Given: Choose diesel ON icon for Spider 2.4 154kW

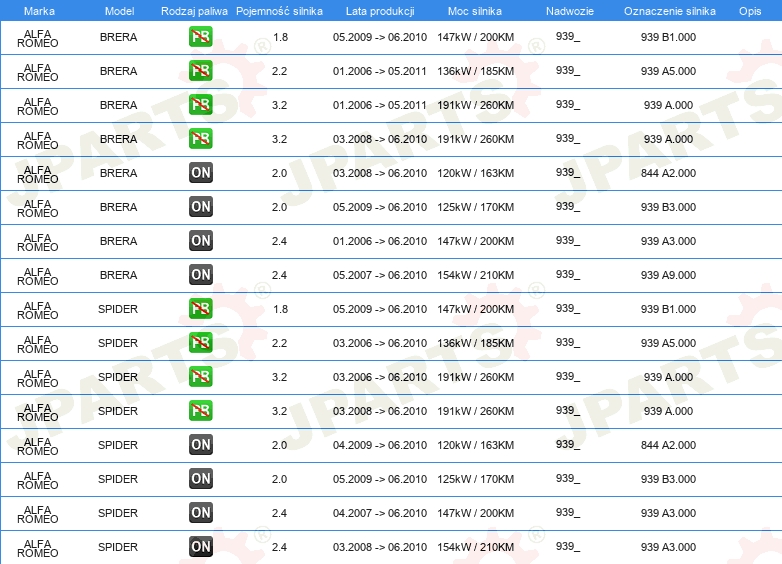Looking at the screenshot, I should pyautogui.click(x=200, y=547).
